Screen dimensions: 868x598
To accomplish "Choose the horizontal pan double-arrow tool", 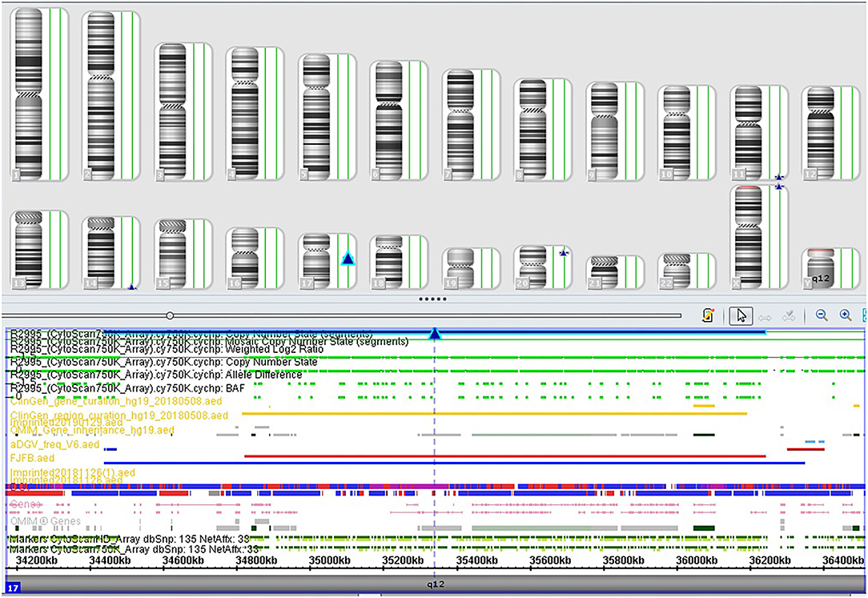I will (765, 317).
